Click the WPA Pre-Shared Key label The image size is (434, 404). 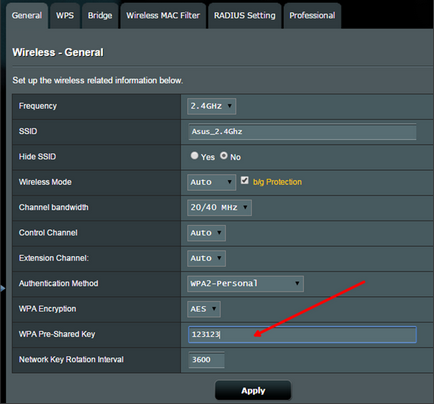pyautogui.click(x=57, y=334)
